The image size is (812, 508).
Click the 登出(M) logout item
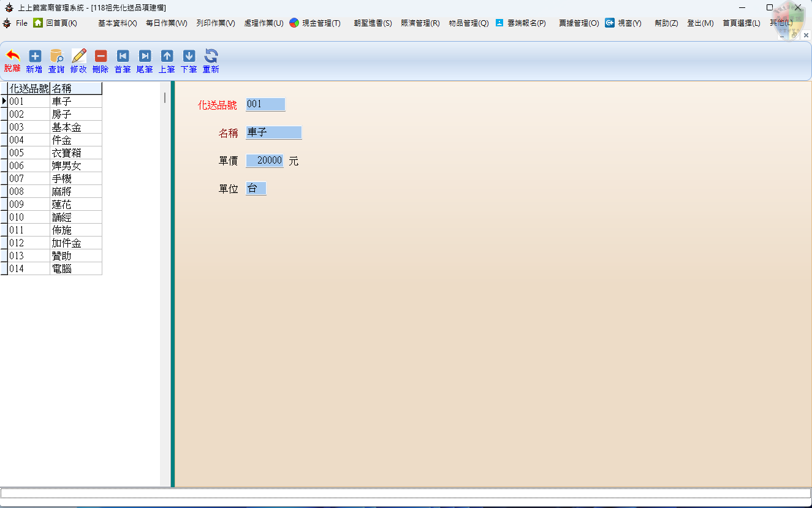(x=700, y=23)
